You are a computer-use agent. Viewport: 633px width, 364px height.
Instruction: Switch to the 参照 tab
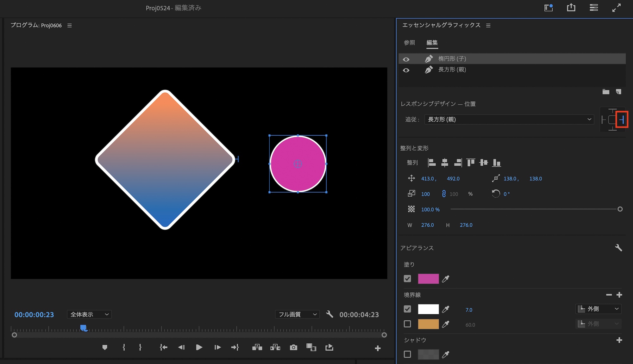(x=409, y=42)
